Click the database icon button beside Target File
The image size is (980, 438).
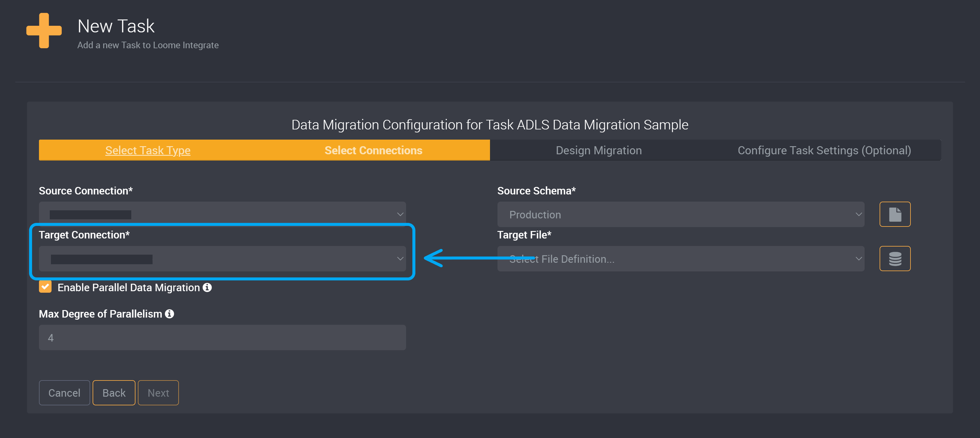click(895, 259)
